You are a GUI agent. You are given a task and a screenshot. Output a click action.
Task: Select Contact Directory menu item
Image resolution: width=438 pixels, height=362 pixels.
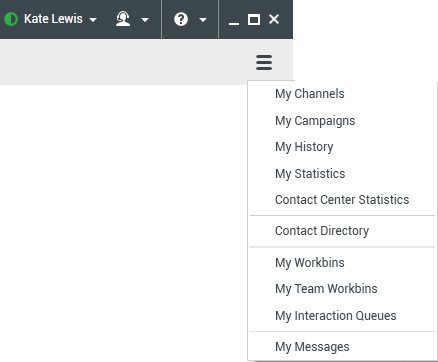(x=322, y=231)
